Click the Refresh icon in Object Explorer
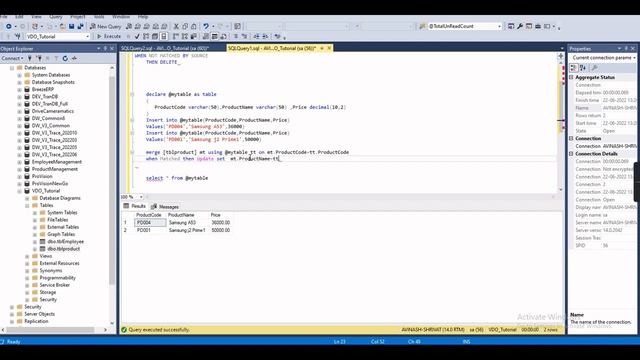640x360 pixels. point(65,58)
